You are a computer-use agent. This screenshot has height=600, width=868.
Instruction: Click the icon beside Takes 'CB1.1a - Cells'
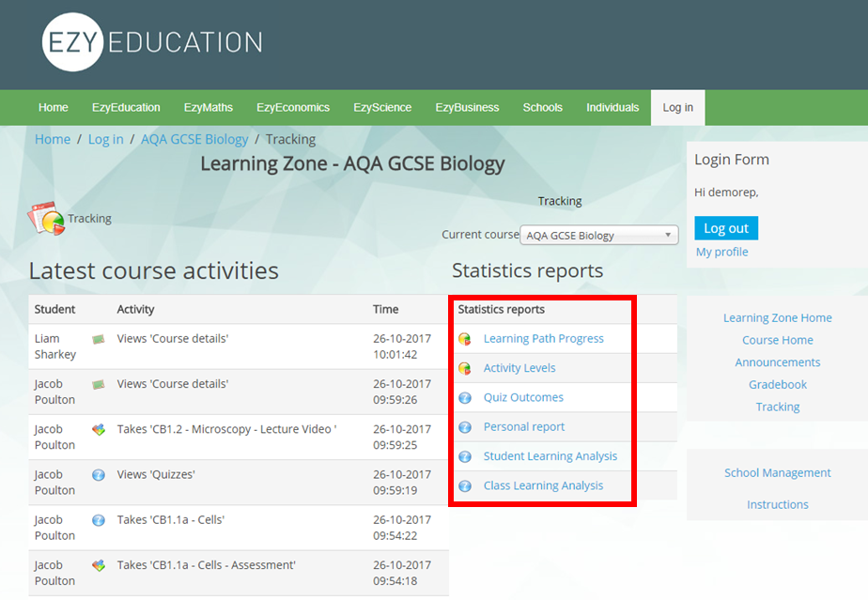coord(99,520)
